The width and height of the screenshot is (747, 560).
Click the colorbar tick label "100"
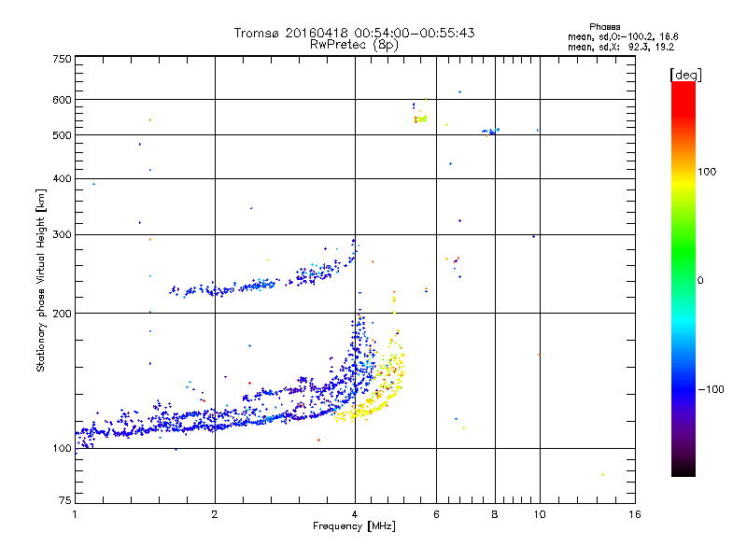pyautogui.click(x=707, y=172)
